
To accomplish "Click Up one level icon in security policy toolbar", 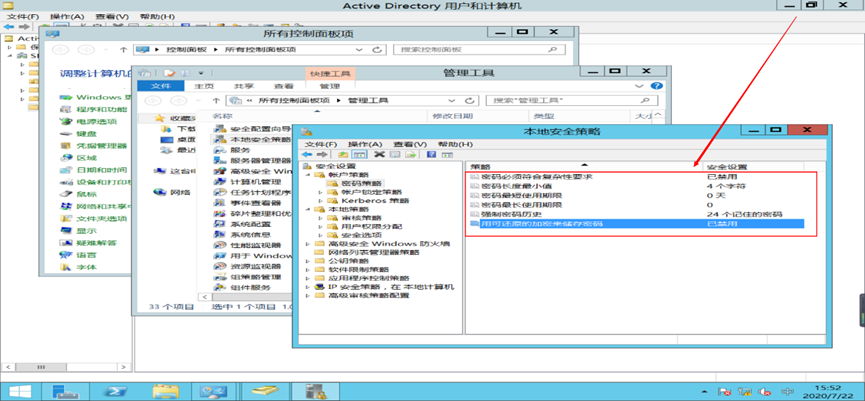I will point(343,154).
